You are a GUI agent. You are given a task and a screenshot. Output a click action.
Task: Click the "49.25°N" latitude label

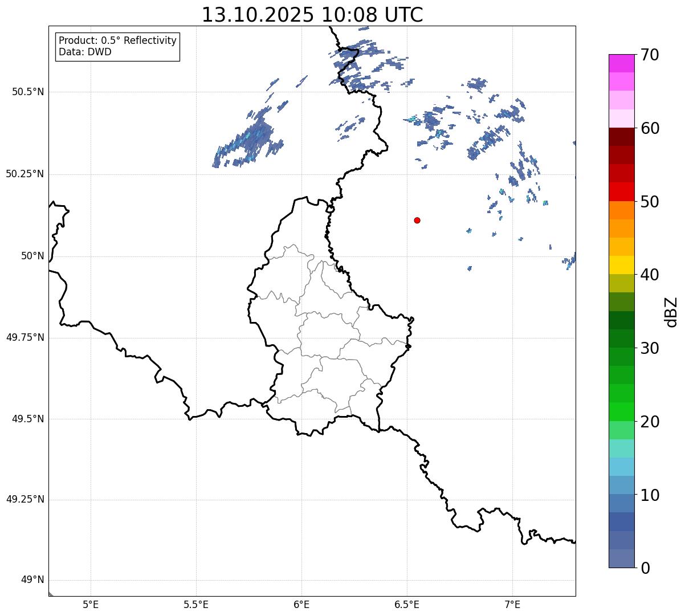click(x=25, y=499)
